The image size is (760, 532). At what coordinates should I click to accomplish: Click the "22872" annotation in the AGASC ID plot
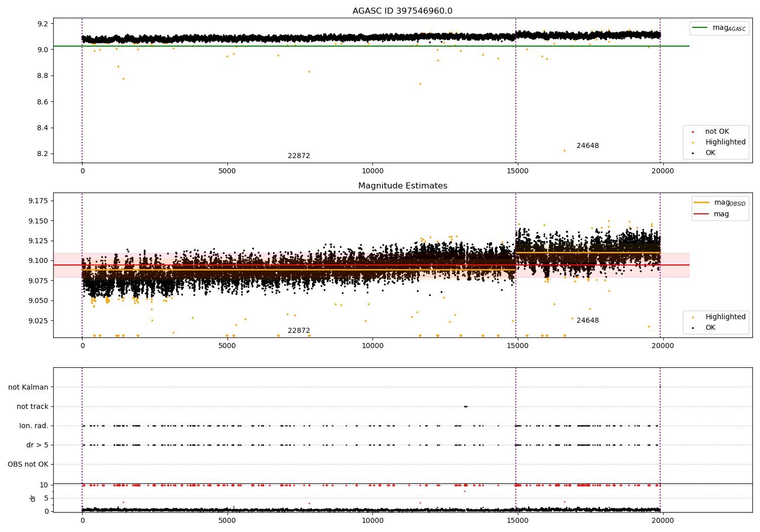pyautogui.click(x=299, y=156)
